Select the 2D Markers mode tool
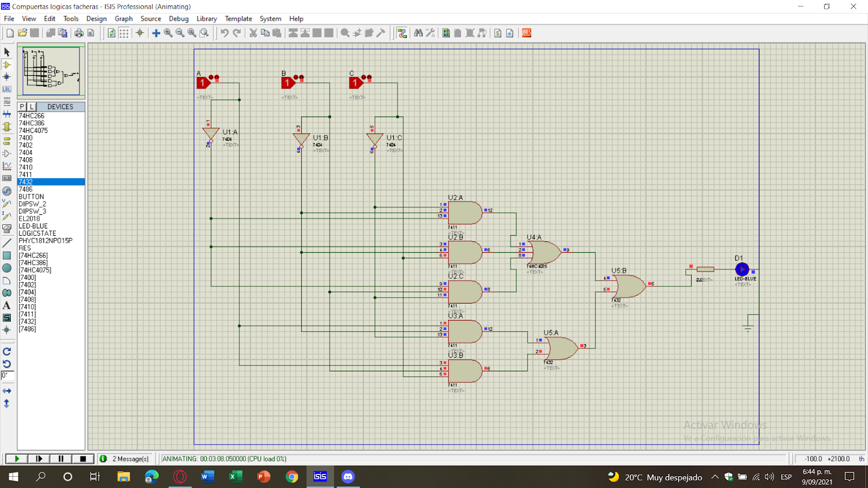 (x=7, y=330)
